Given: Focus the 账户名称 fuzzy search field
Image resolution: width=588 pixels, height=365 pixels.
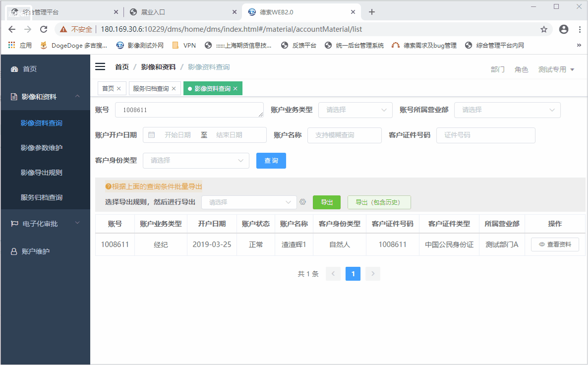Looking at the screenshot, I should click(344, 135).
